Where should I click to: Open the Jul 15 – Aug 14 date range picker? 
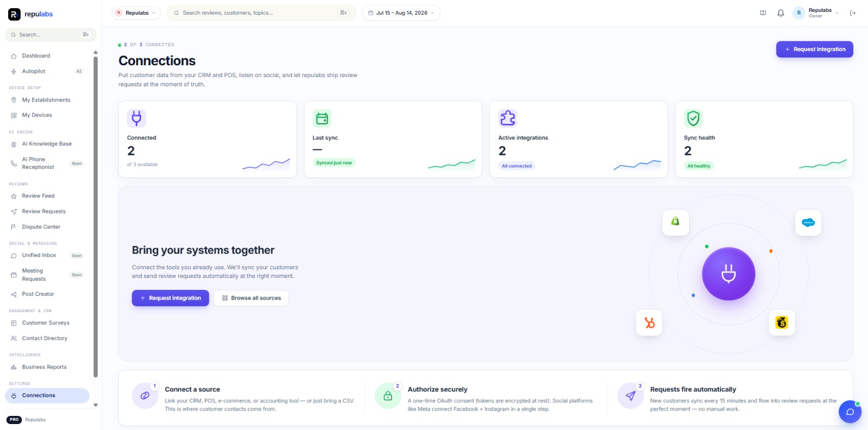(x=401, y=13)
